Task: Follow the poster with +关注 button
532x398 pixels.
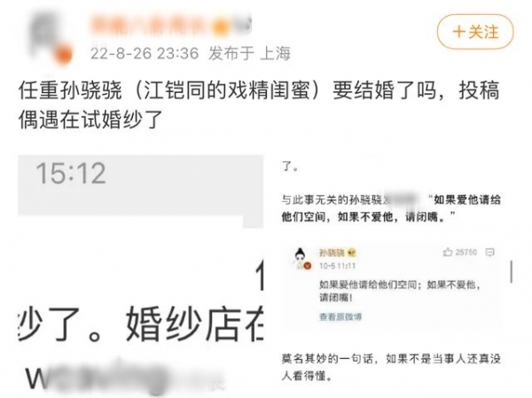Action: 475,32
